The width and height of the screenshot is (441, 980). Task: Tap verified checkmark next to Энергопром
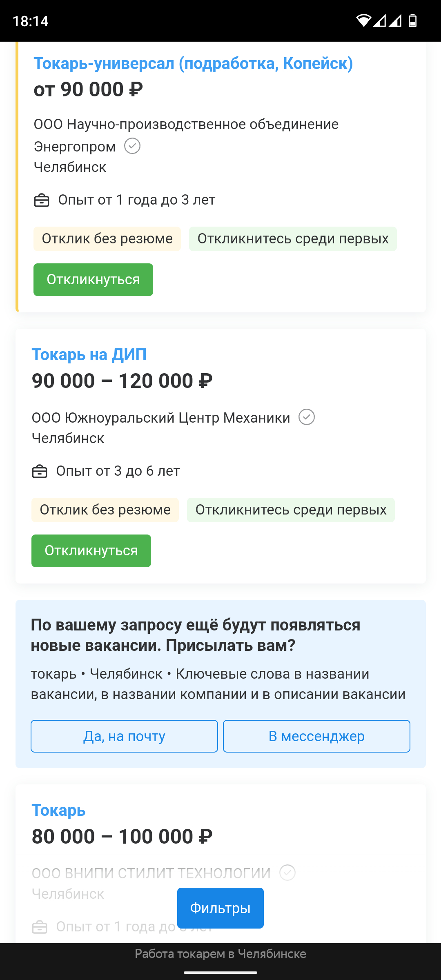132,146
